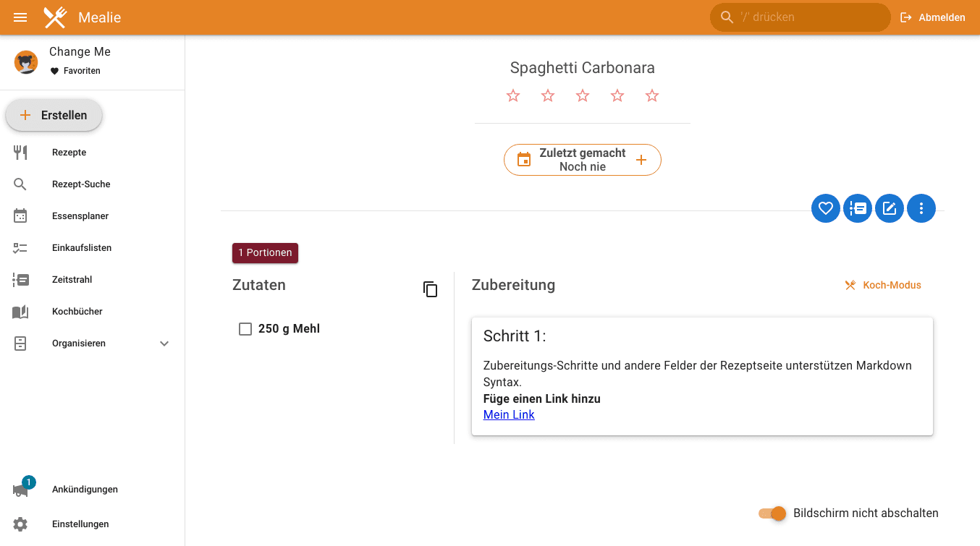This screenshot has height=546, width=980.
Task: Check the 250 g Mehl ingredient
Action: (x=245, y=329)
